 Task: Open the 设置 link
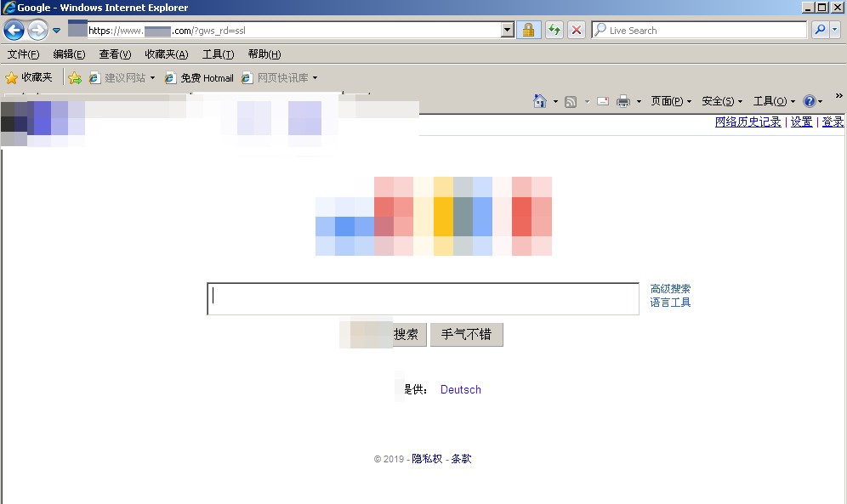[x=802, y=122]
